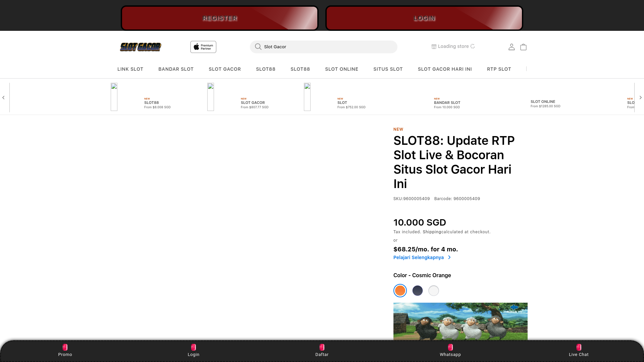This screenshot has width=644, height=362.
Task: Click the Slot Gacor logo
Action: (141, 47)
